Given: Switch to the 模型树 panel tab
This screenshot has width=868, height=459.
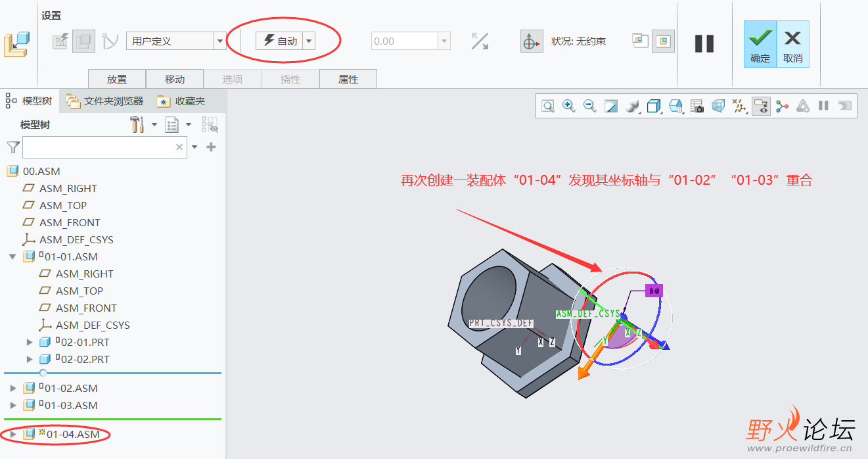Looking at the screenshot, I should point(30,101).
